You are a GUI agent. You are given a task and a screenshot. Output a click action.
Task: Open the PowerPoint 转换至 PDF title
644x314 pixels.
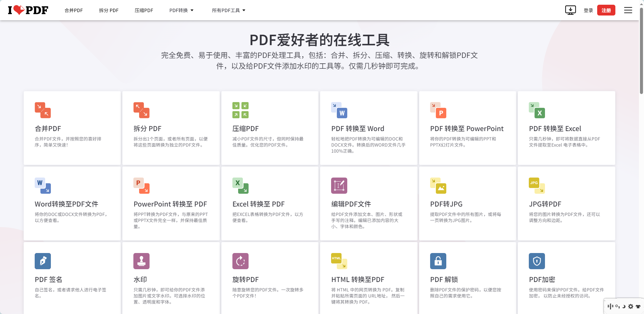(x=170, y=204)
